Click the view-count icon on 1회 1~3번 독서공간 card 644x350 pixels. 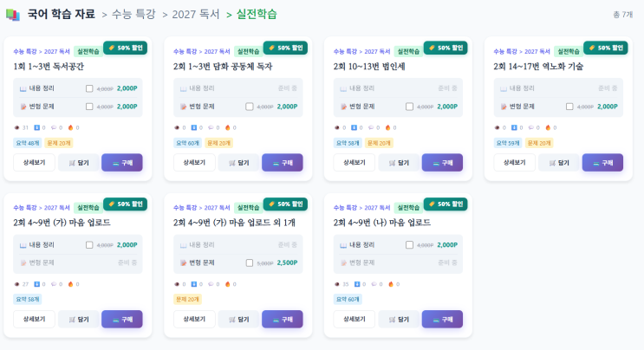coord(16,127)
